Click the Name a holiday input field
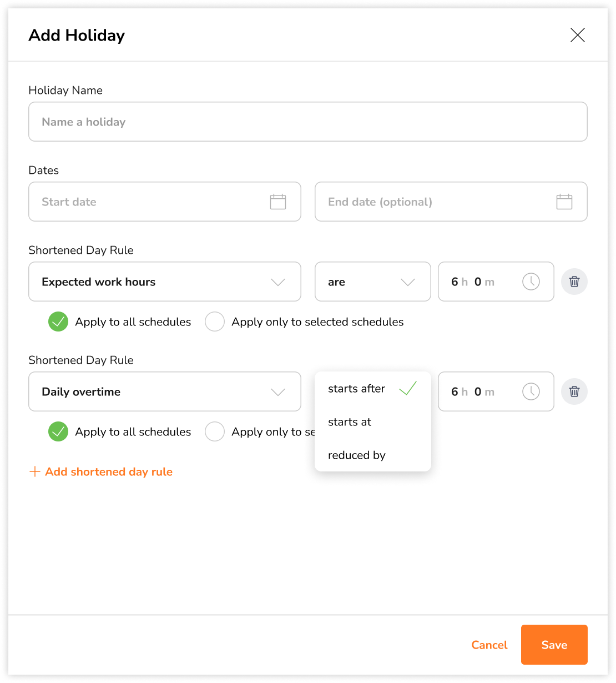This screenshot has width=616, height=683. coord(307,122)
